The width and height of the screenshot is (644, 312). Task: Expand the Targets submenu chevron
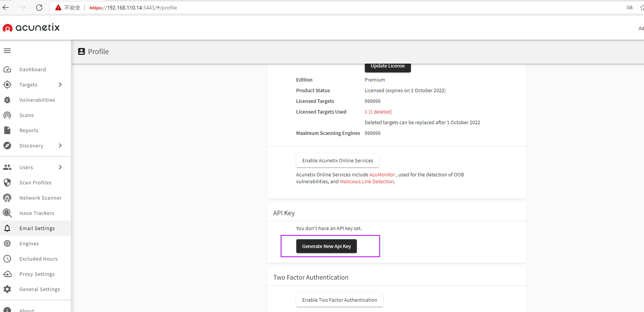pos(60,85)
